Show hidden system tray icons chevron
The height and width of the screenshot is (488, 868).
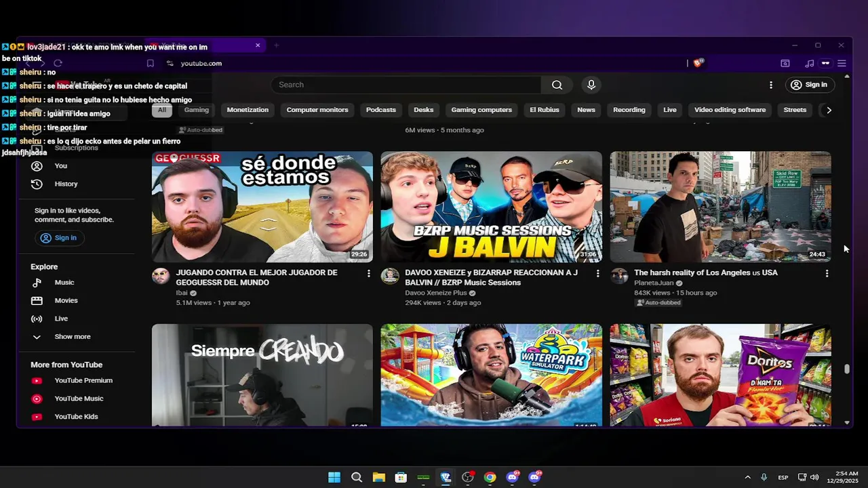(747, 477)
